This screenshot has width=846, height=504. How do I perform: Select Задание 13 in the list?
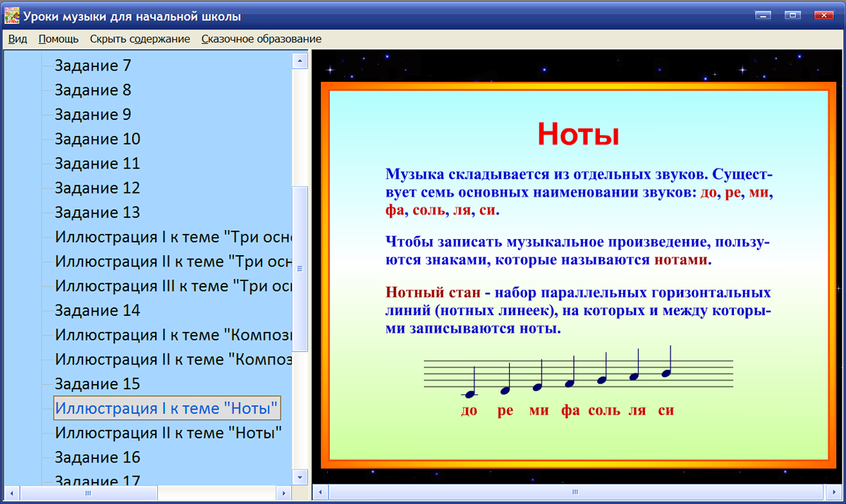click(96, 212)
